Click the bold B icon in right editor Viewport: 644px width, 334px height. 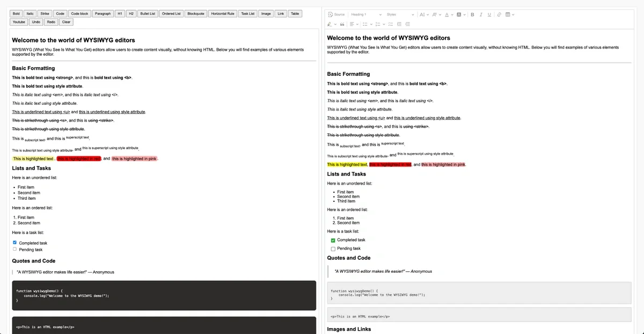click(472, 14)
